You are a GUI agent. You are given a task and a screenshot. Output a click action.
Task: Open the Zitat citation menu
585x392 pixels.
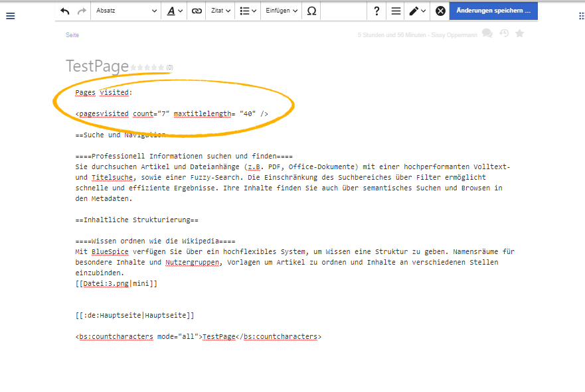(220, 11)
